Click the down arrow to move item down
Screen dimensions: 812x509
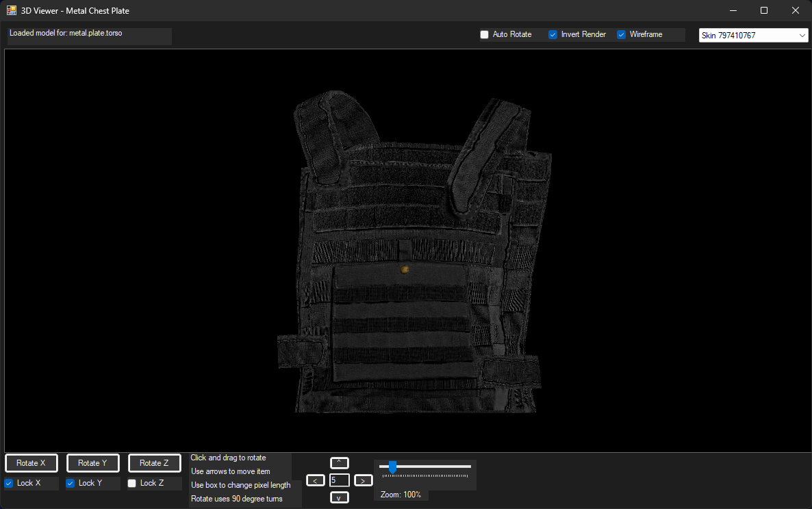click(339, 497)
